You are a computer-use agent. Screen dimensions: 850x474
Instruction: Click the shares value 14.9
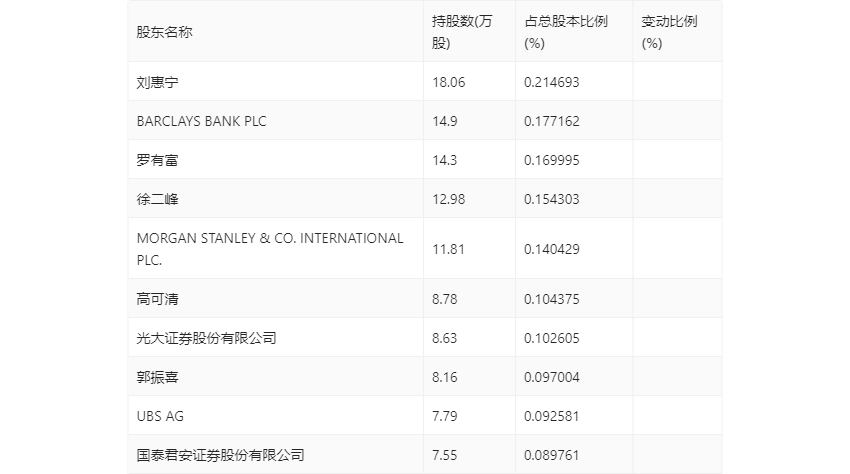[x=445, y=121]
